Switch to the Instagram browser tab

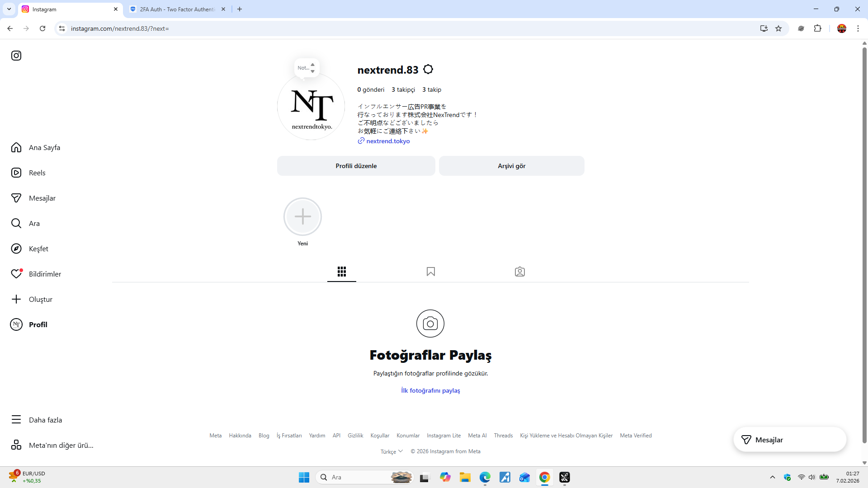coord(70,9)
